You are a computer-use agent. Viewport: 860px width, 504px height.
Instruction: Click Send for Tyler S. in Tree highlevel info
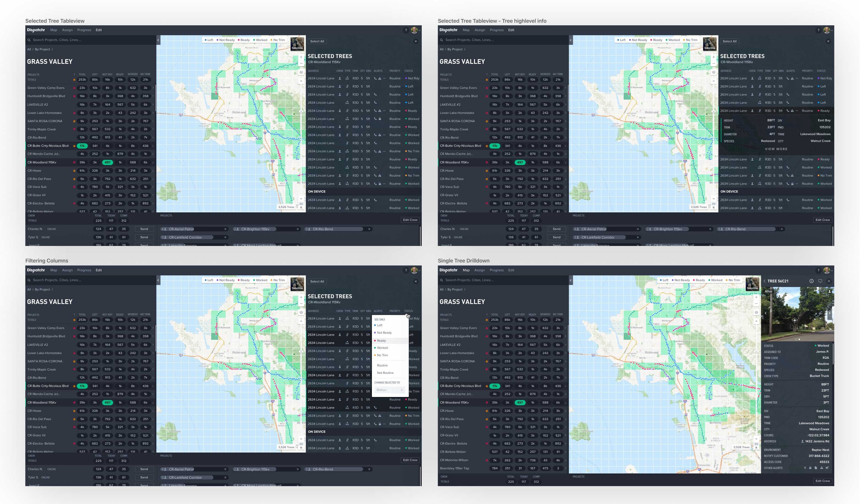pos(557,237)
